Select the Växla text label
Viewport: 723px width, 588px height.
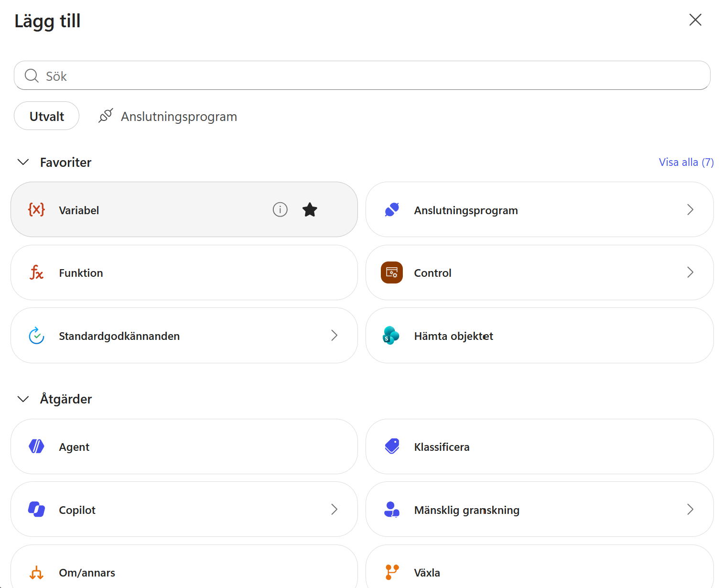[x=427, y=573]
